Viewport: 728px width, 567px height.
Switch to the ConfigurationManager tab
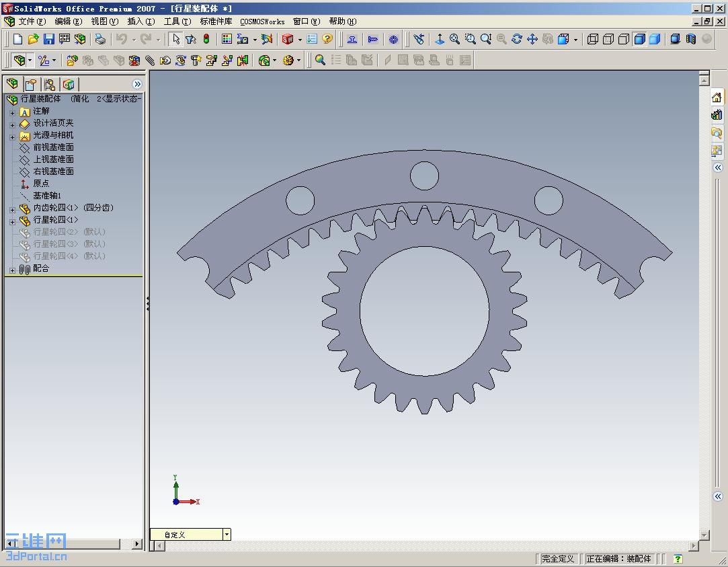(x=50, y=85)
